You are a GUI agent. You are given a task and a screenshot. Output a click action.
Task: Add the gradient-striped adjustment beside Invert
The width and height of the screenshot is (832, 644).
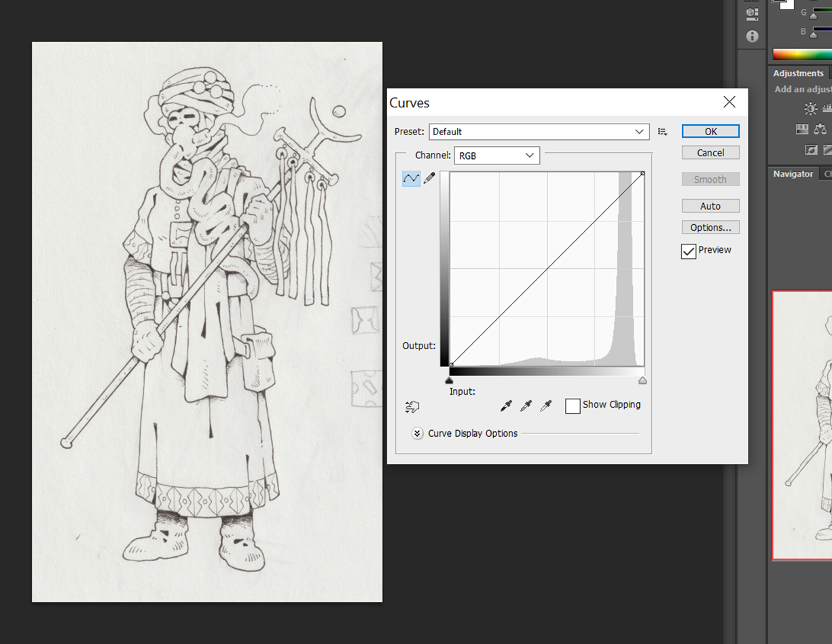[828, 149]
